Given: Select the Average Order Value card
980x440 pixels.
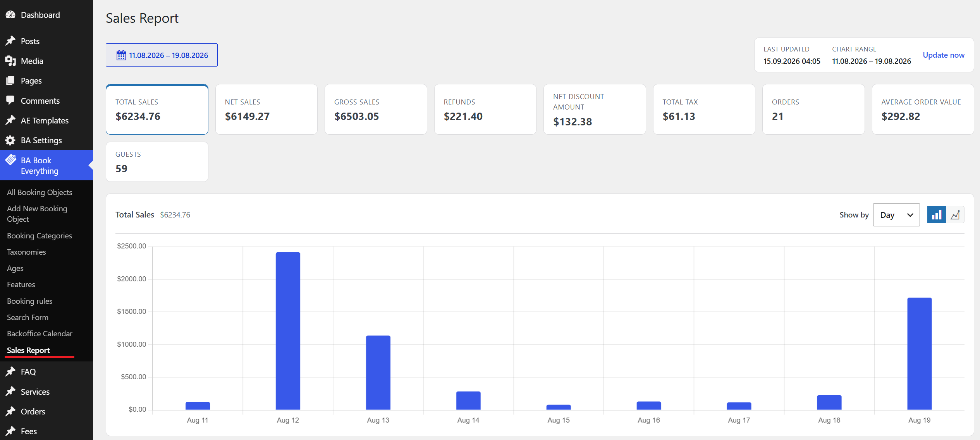Looking at the screenshot, I should click(923, 109).
